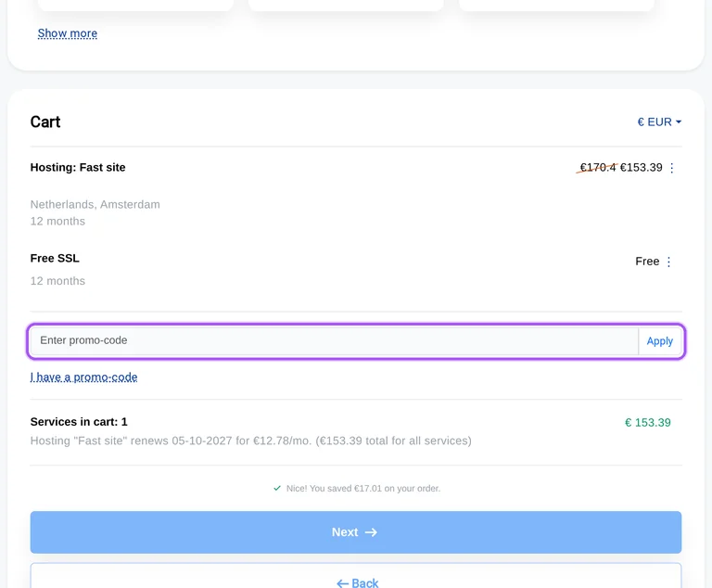Viewport: 712px width, 588px height.
Task: Click the green checkmark before Nice! You saved
Action: click(277, 488)
